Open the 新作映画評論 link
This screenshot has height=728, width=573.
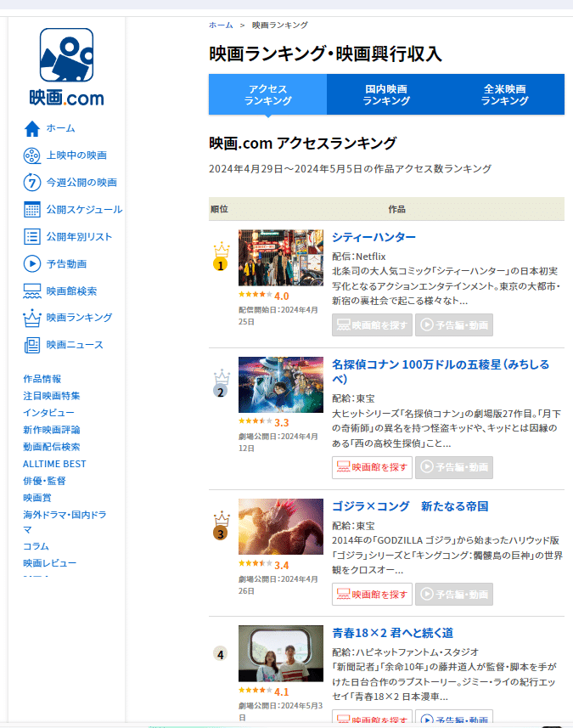click(x=52, y=430)
